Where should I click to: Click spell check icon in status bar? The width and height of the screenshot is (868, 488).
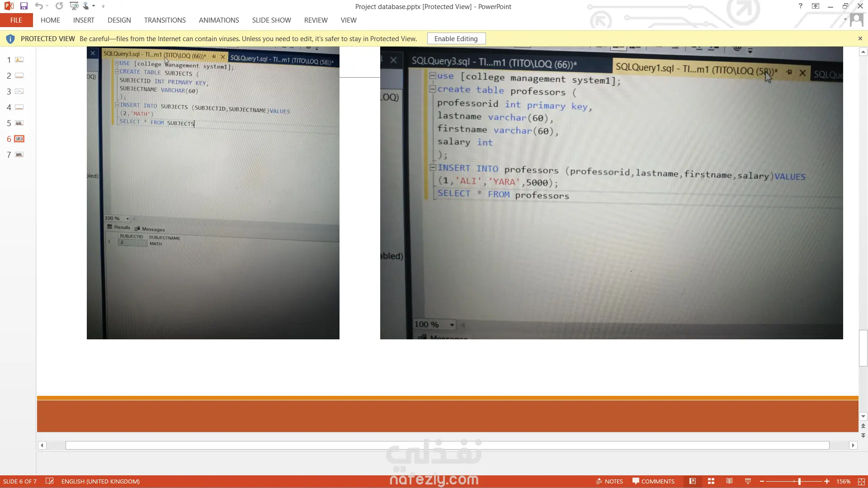coord(50,481)
